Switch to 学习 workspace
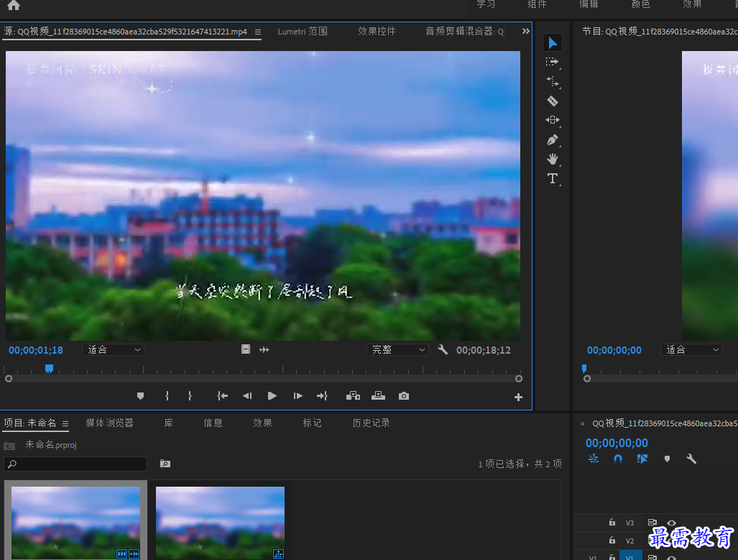Viewport: 738px width, 560px height. pos(486,4)
